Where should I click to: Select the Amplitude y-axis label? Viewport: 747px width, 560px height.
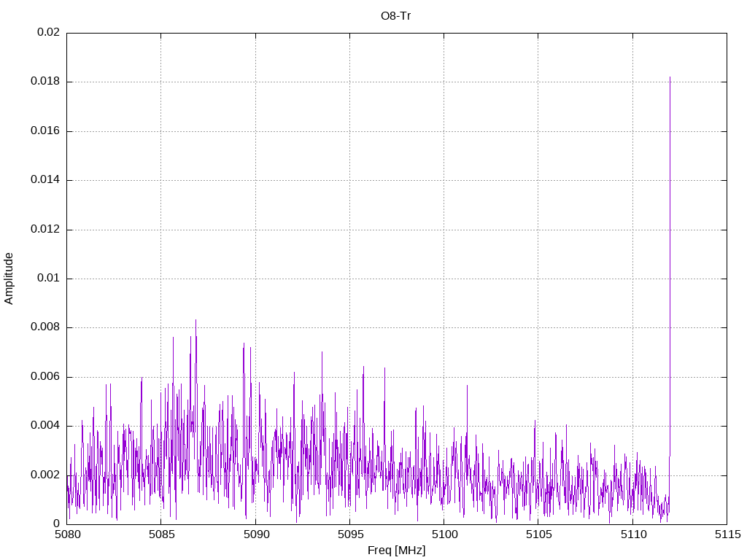pos(9,279)
